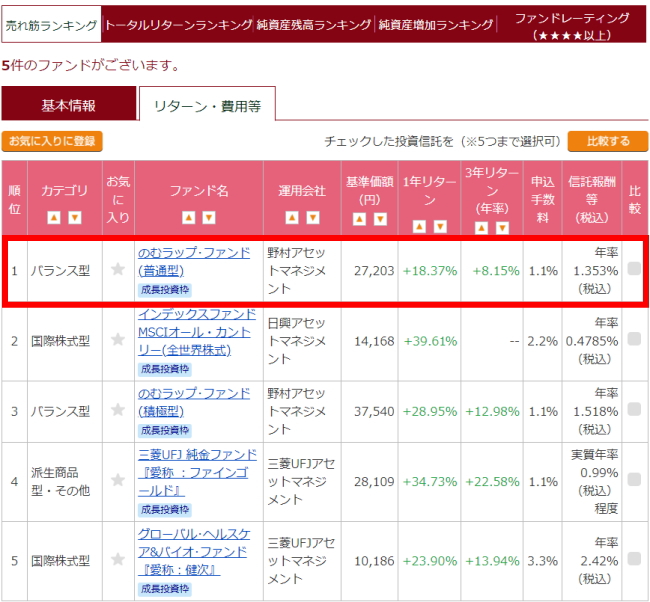
Task: Sort ファンド名 column descending arrow
Action: (x=209, y=217)
